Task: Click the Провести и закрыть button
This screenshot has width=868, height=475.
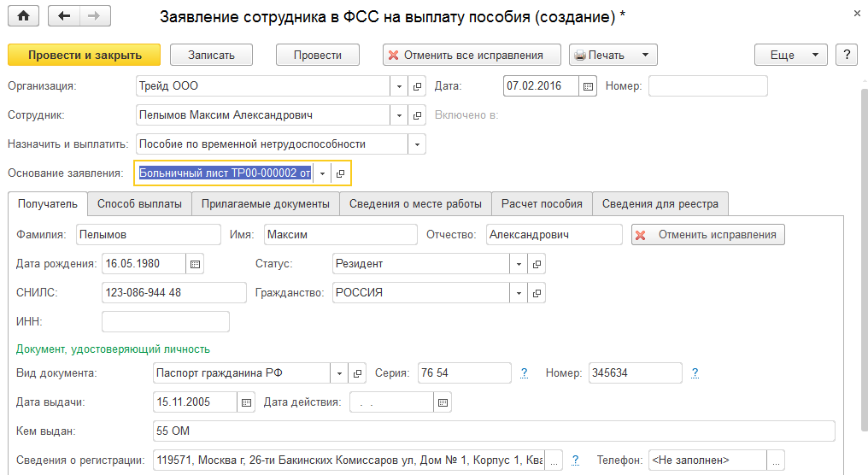Action: pos(85,55)
